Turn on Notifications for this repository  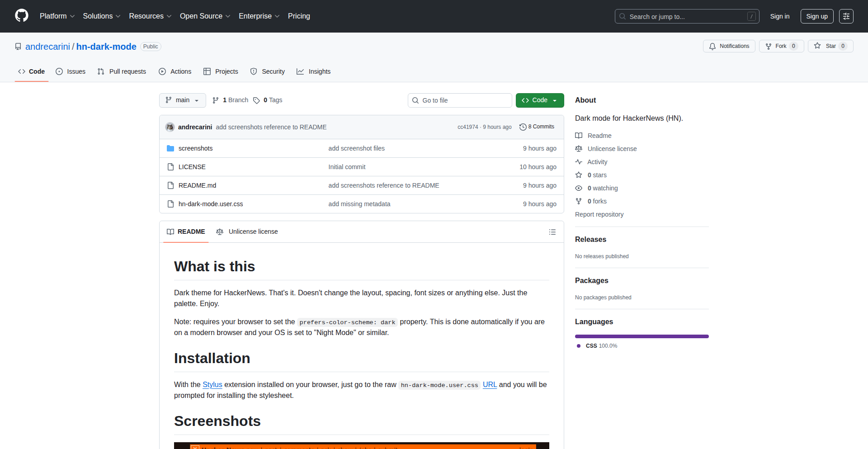[729, 46]
